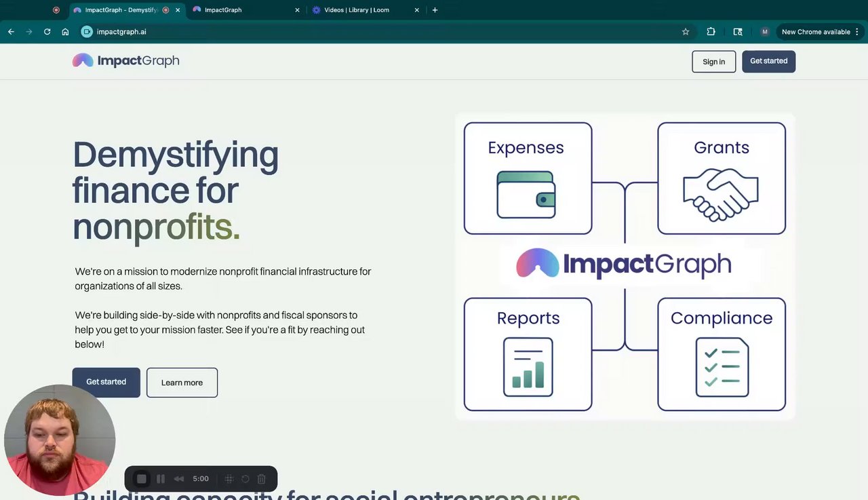Click New Chrome available update button
Viewport: 868px width, 500px height.
pyautogui.click(x=816, y=32)
